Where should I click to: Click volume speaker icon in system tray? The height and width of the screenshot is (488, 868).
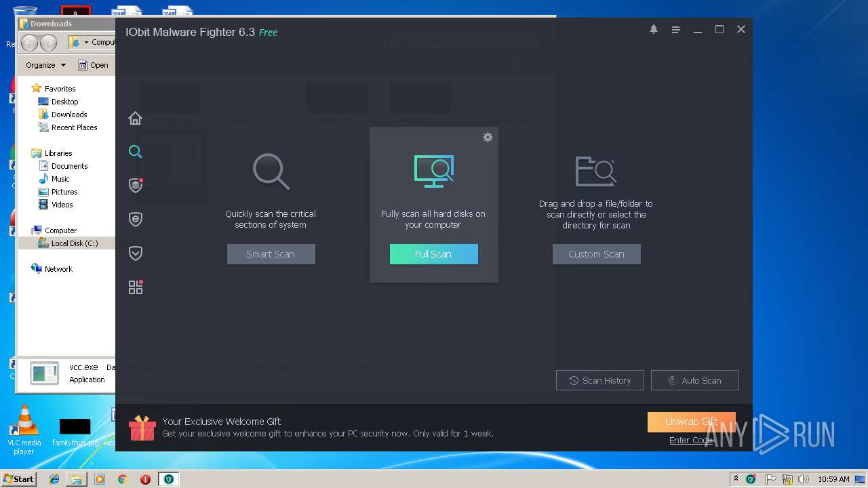click(804, 479)
